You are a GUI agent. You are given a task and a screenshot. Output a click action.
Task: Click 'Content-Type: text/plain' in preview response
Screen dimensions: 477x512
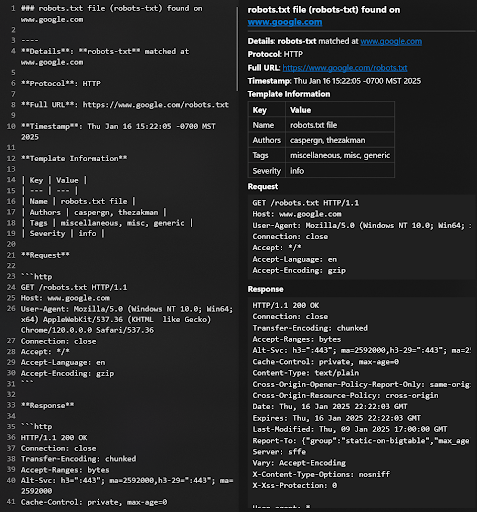305,373
